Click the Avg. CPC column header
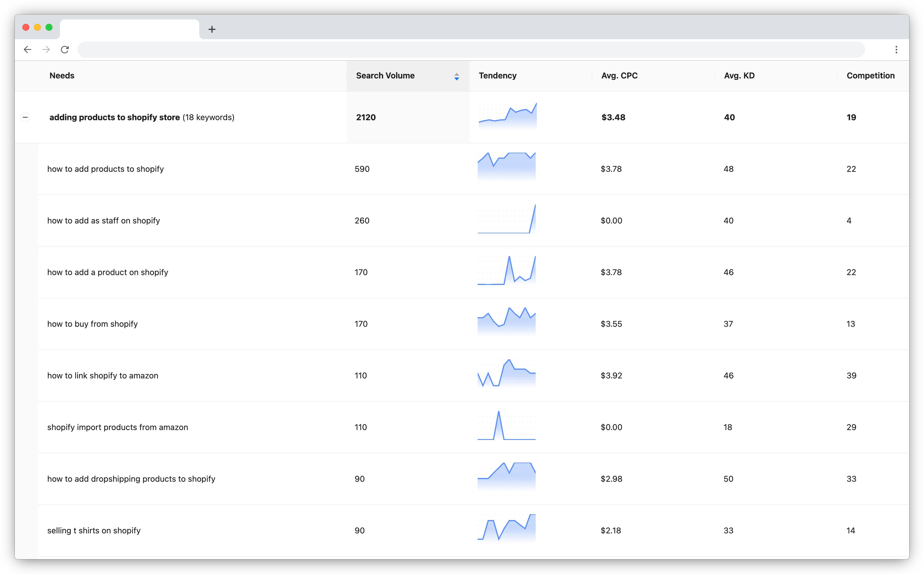 (x=619, y=75)
